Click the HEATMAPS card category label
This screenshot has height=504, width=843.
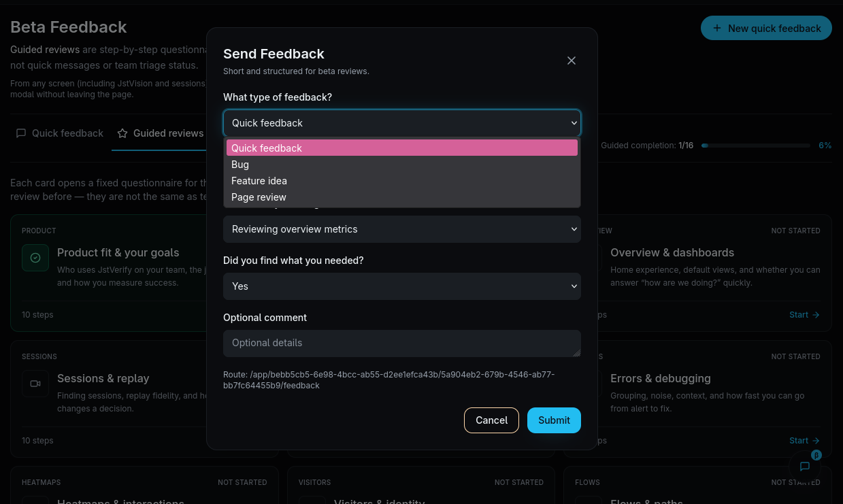click(41, 482)
